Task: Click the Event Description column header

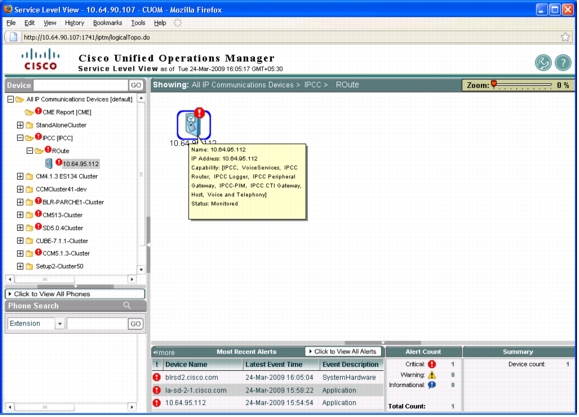Action: [x=351, y=365]
